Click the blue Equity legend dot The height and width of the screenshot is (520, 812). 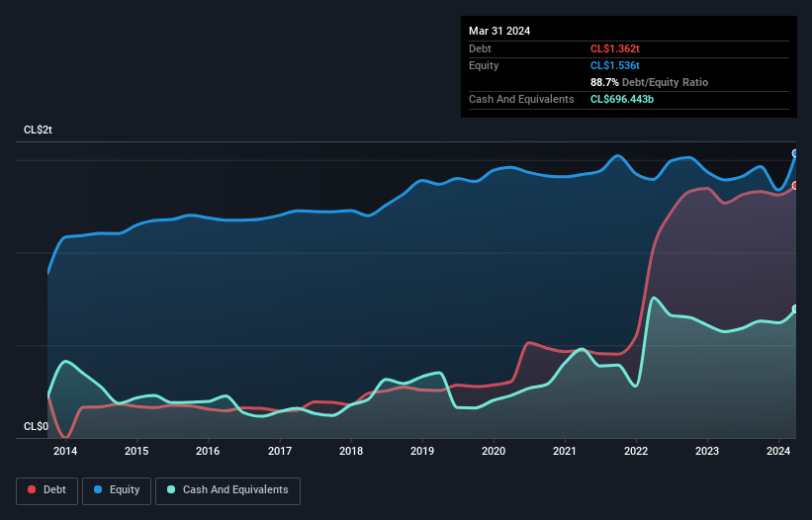(99, 490)
